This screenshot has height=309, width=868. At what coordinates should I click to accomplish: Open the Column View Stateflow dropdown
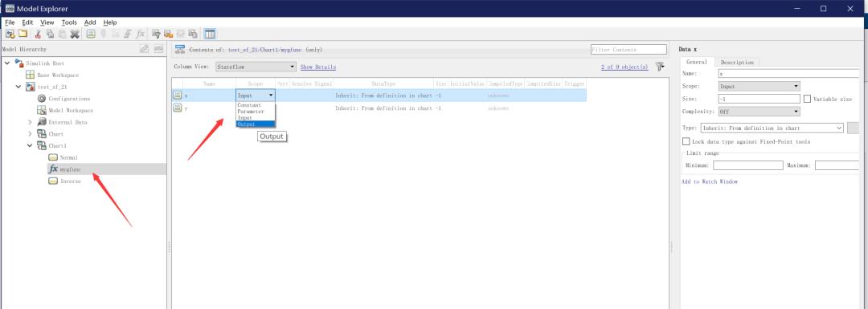point(256,67)
